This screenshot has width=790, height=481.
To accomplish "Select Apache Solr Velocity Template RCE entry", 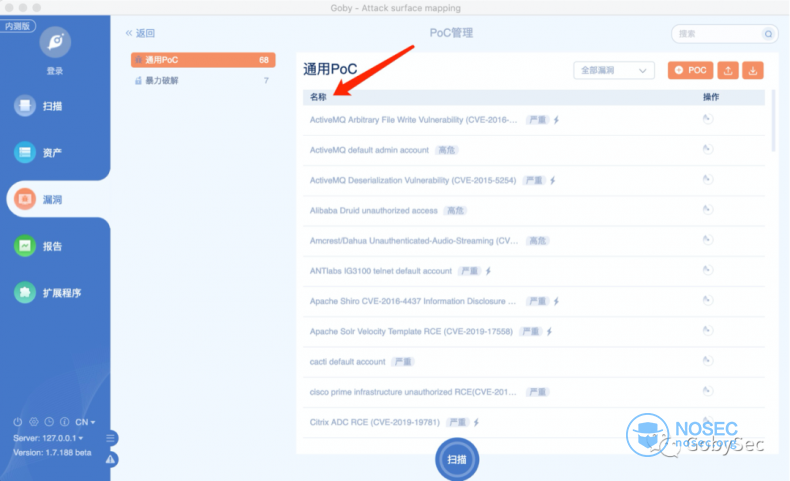I will click(411, 331).
